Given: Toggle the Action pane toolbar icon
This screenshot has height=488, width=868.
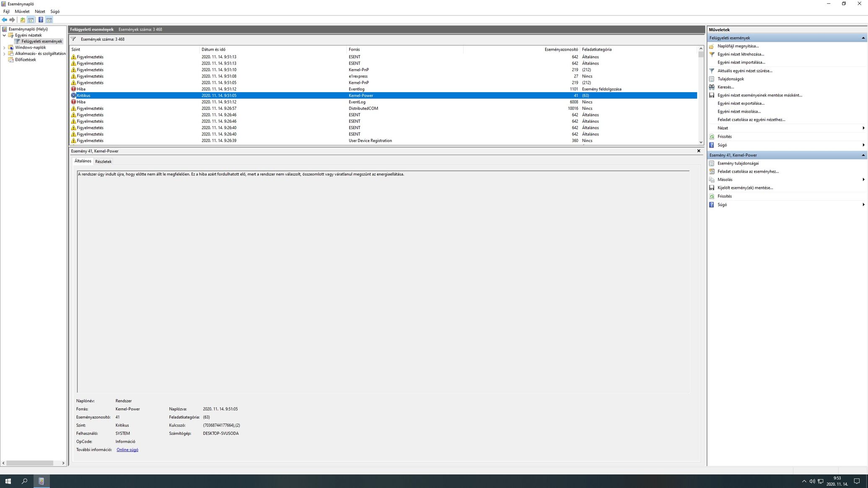Looking at the screenshot, I should [x=49, y=20].
